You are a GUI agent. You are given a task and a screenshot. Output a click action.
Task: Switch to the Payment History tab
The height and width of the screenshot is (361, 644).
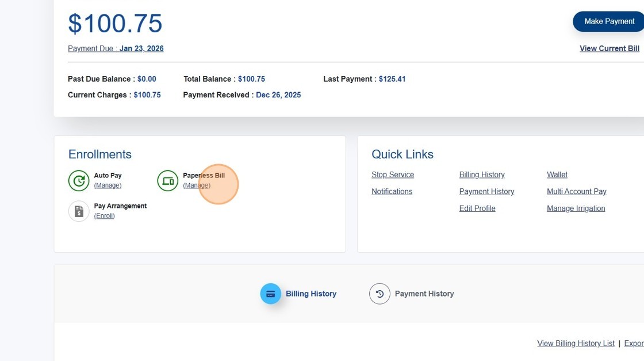pyautogui.click(x=424, y=294)
